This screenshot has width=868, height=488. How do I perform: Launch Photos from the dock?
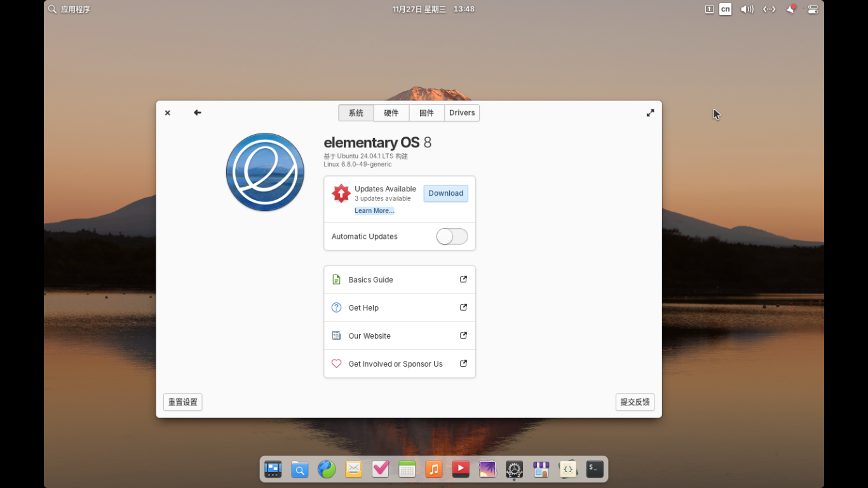487,470
